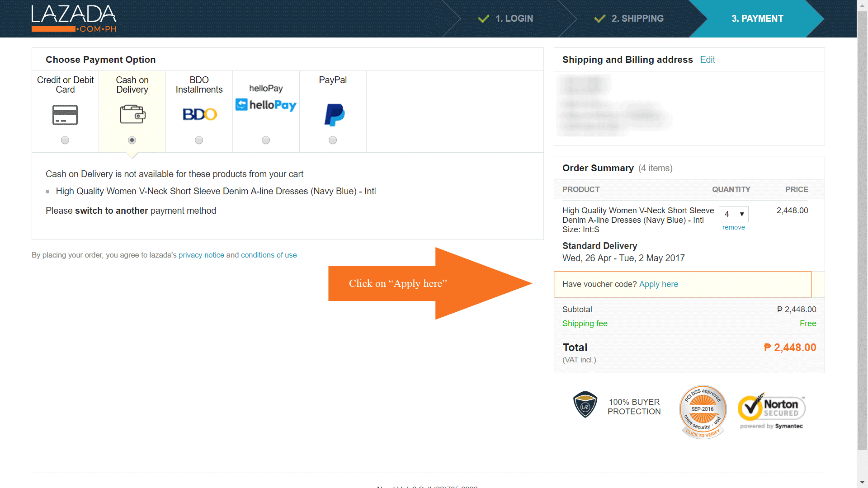Select the helloPay radio button
Image resolution: width=868 pixels, height=488 pixels.
266,140
